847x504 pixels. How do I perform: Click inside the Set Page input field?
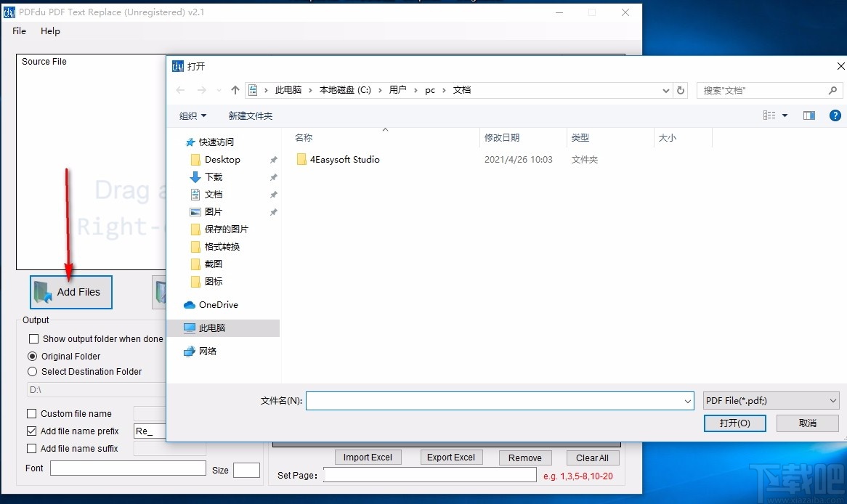point(429,474)
